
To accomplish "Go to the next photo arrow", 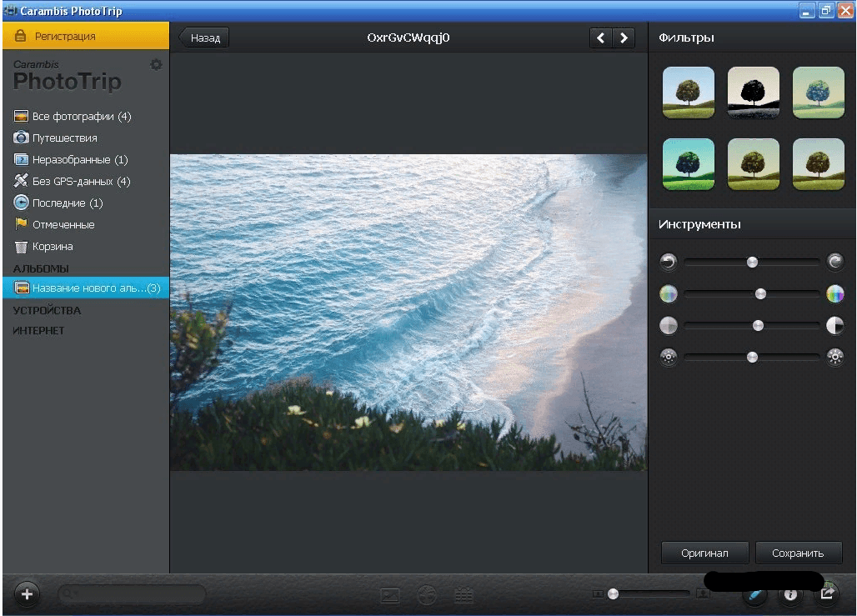I will [x=623, y=38].
